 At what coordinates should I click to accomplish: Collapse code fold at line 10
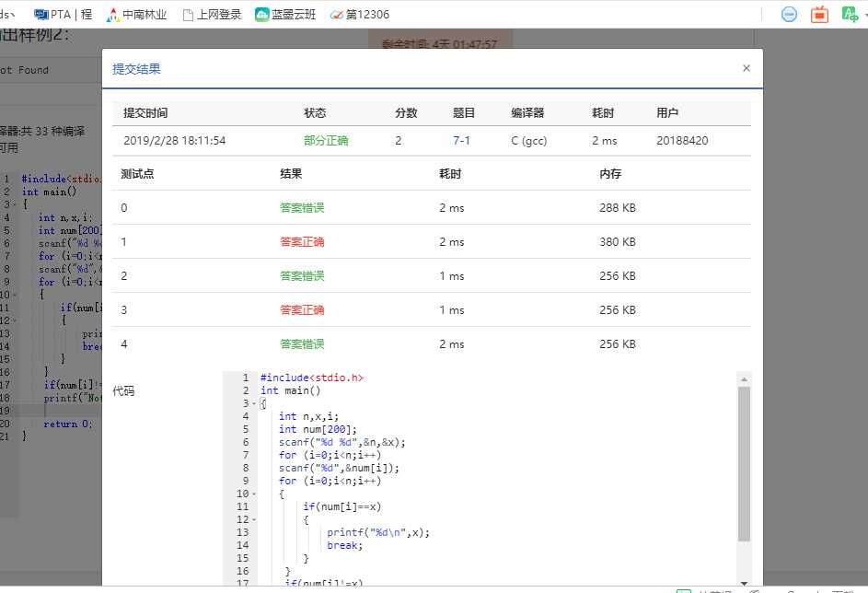(254, 494)
